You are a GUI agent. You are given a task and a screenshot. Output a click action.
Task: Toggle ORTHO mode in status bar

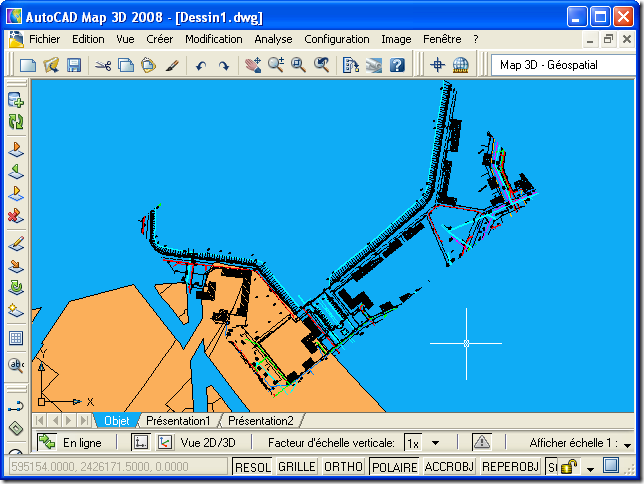343,467
